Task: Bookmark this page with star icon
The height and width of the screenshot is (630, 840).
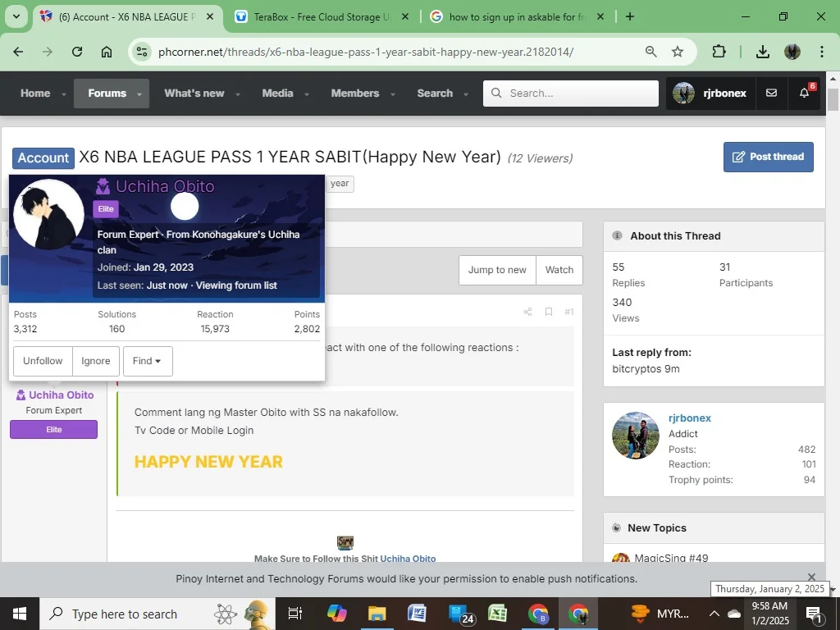Action: point(678,52)
